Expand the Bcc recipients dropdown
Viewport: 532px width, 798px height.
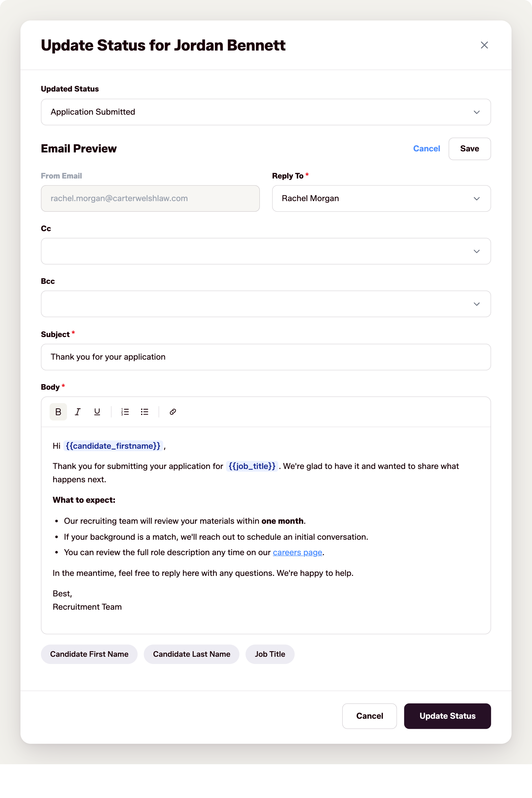(x=266, y=304)
